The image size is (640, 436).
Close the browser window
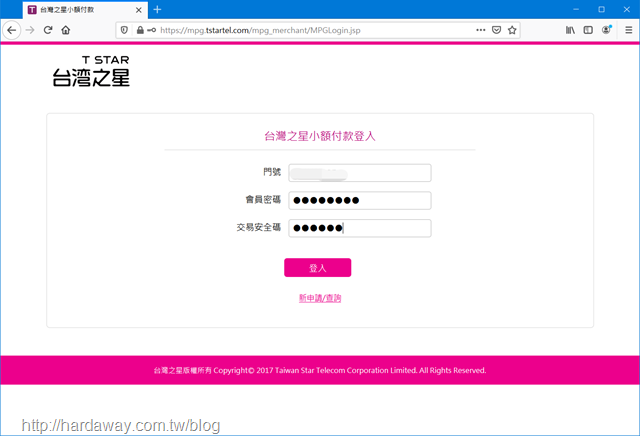point(627,9)
